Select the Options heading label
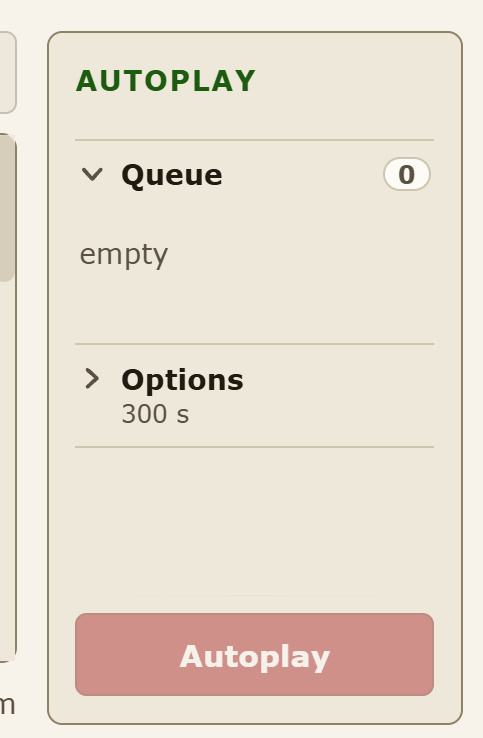 pos(182,380)
